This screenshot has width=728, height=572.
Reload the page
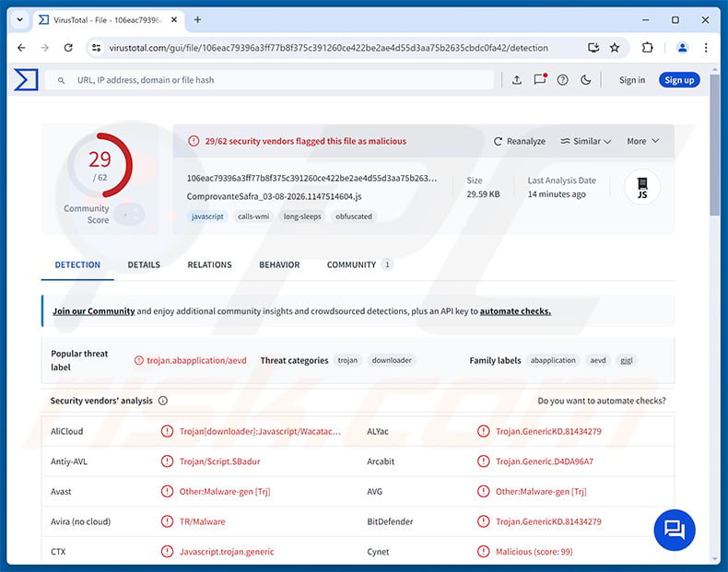[68, 48]
